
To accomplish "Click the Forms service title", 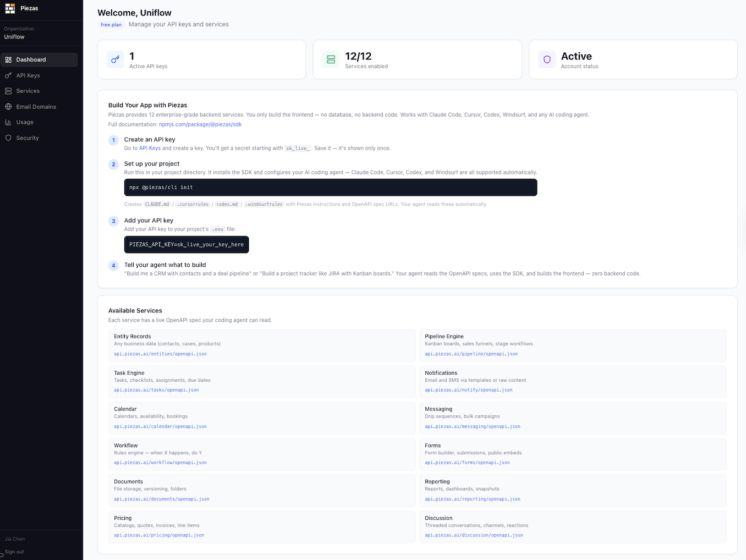I will (x=432, y=446).
